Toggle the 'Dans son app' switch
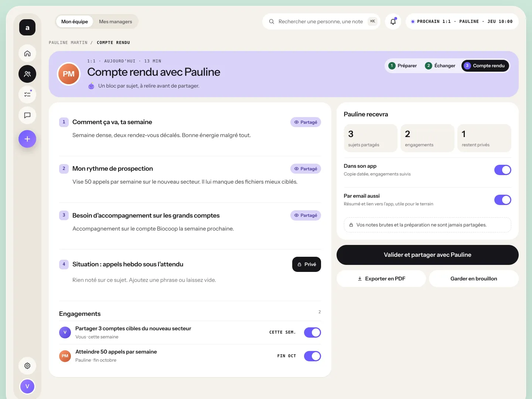This screenshot has height=399, width=532. click(503, 170)
